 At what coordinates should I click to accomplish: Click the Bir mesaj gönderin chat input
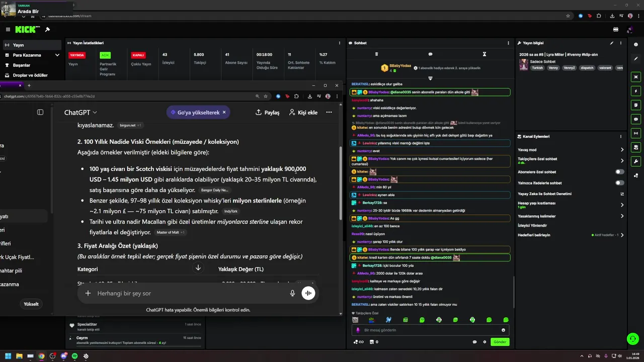coord(430,330)
